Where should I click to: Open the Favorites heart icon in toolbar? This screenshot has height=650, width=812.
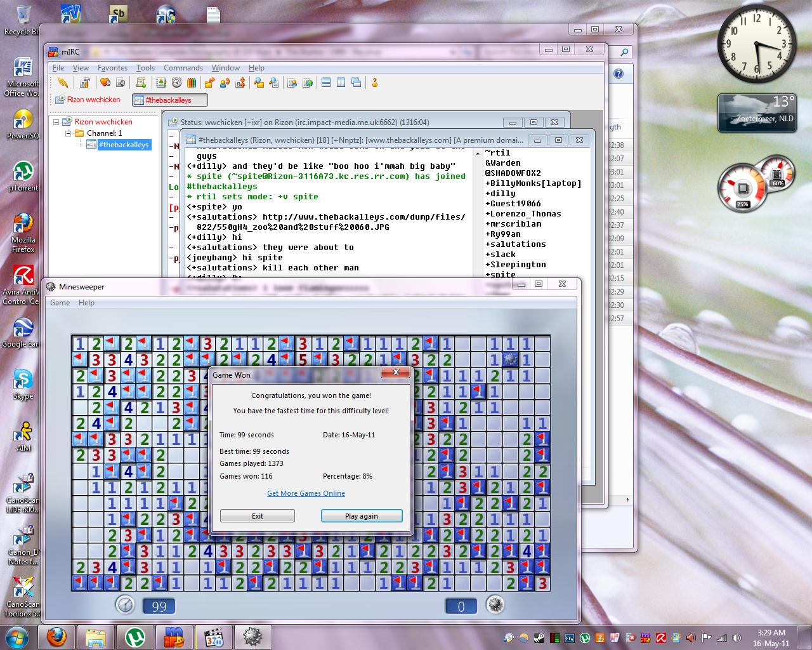pos(105,83)
